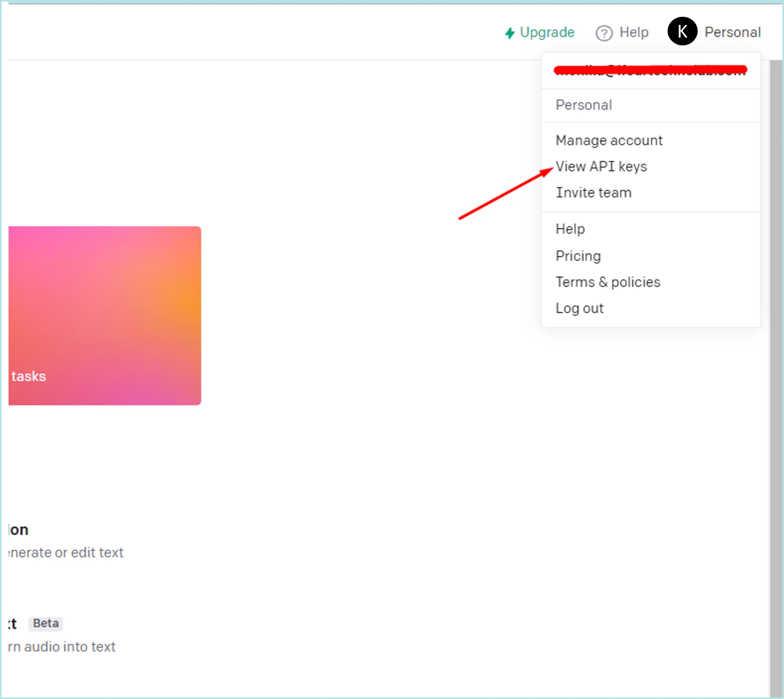This screenshot has width=784, height=699.
Task: Click the pink gradient tasks card
Action: (x=104, y=315)
